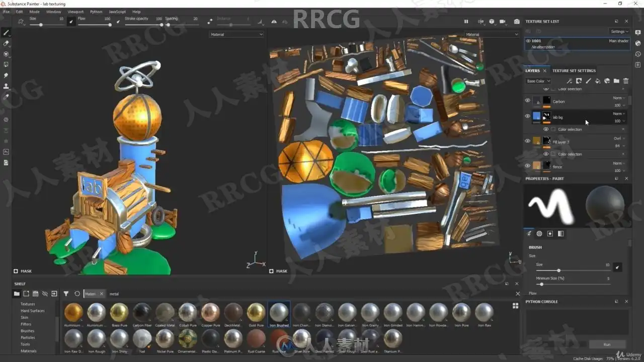644x362 pixels.
Task: Select the Eraser tool
Action: click(6, 43)
